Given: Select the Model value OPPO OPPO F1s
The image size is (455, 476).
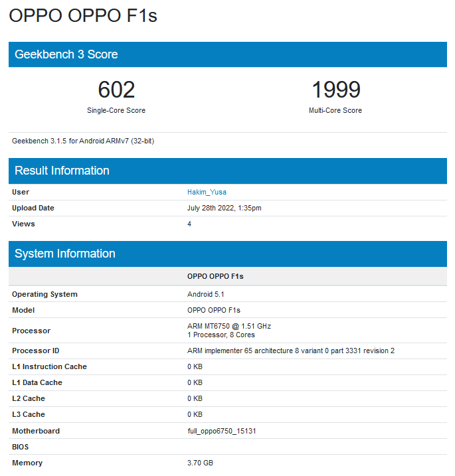Looking at the screenshot, I should 214,310.
